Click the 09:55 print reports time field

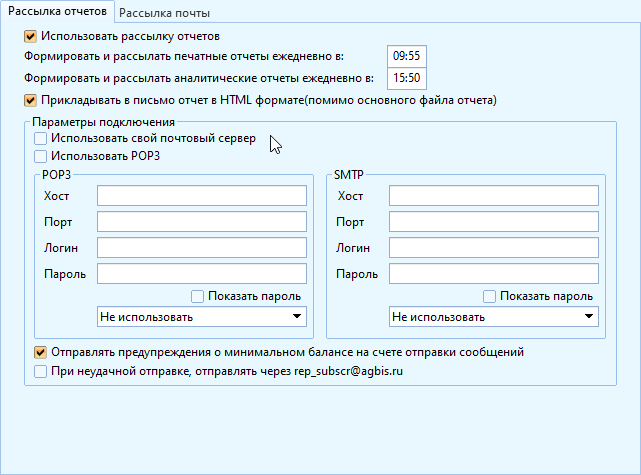(406, 55)
